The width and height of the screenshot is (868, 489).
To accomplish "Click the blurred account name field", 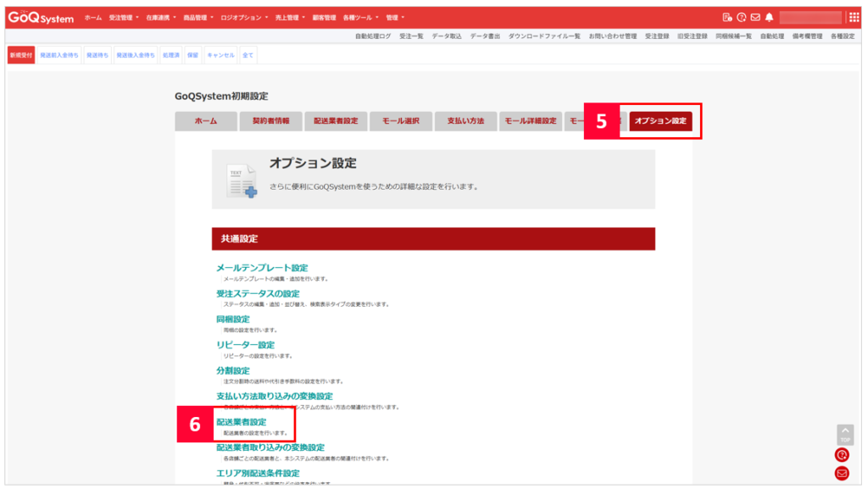I will pyautogui.click(x=810, y=18).
